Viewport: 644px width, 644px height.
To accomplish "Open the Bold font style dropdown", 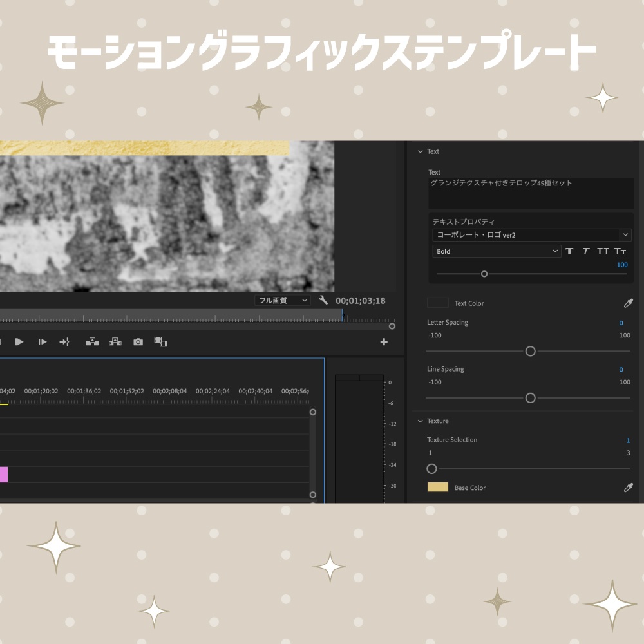I will 496,251.
